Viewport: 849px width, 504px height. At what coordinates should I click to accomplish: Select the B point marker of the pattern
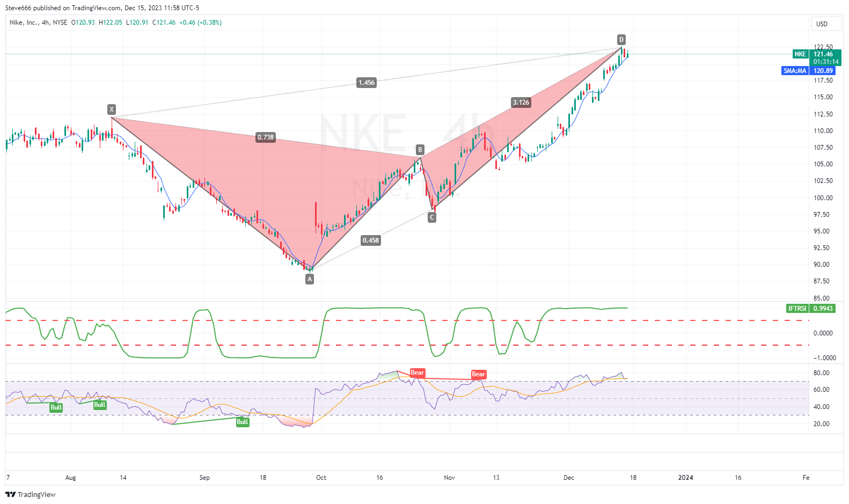coord(420,150)
